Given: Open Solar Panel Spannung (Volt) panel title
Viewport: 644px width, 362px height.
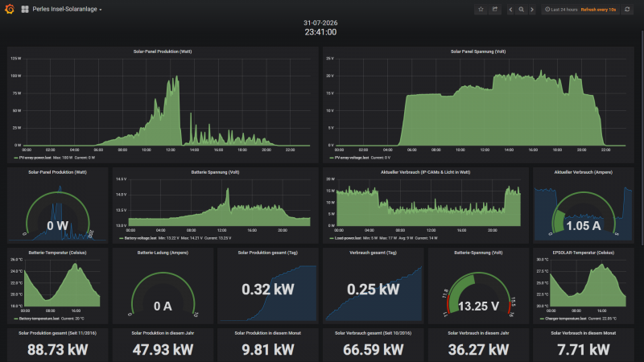Looking at the screenshot, I should tap(478, 51).
